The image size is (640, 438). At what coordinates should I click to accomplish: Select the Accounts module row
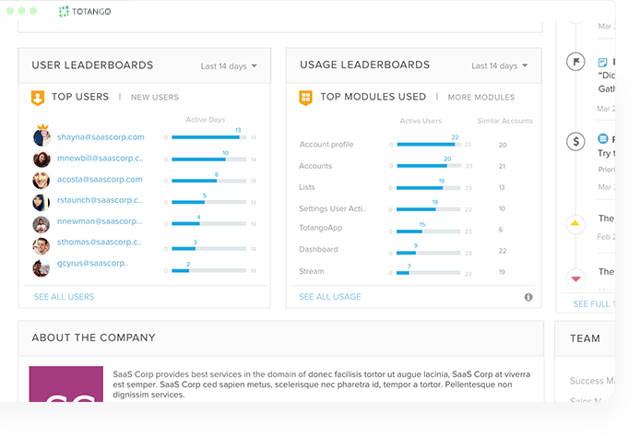pyautogui.click(x=316, y=166)
